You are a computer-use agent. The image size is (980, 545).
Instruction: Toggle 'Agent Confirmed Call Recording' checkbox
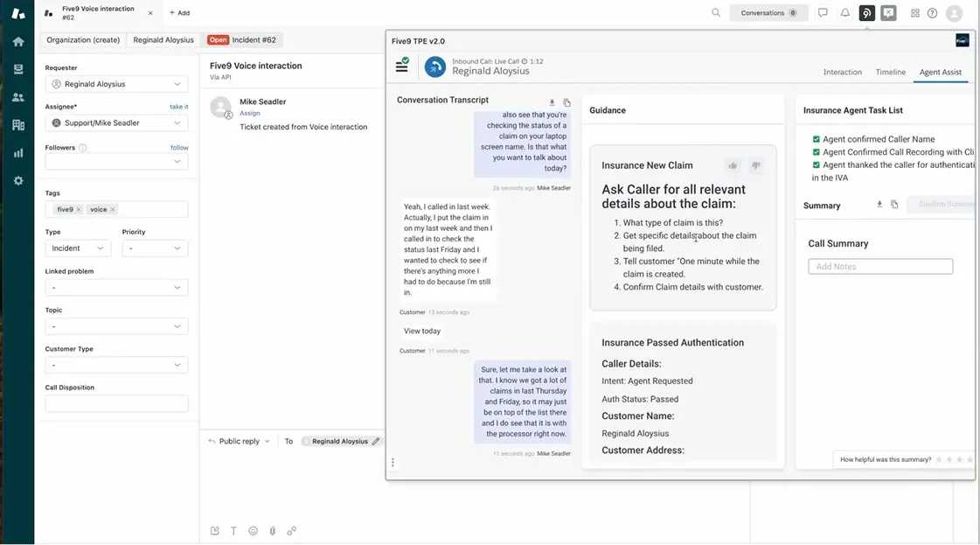(817, 152)
